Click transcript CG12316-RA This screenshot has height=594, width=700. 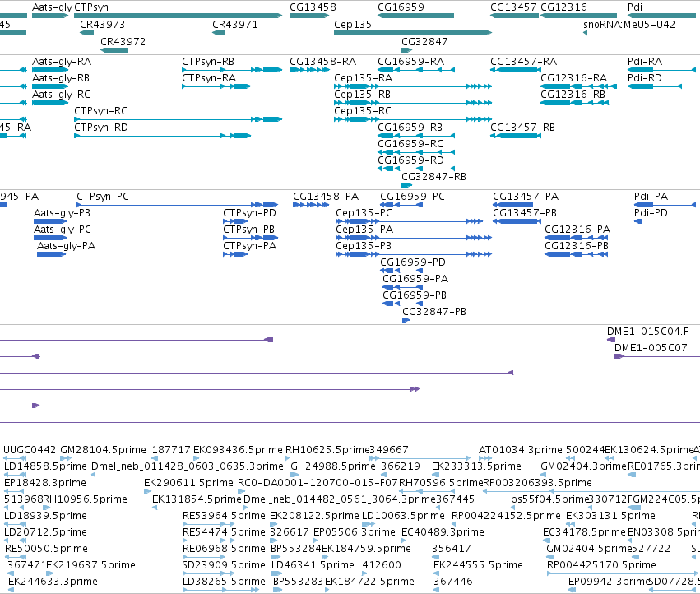click(573, 78)
